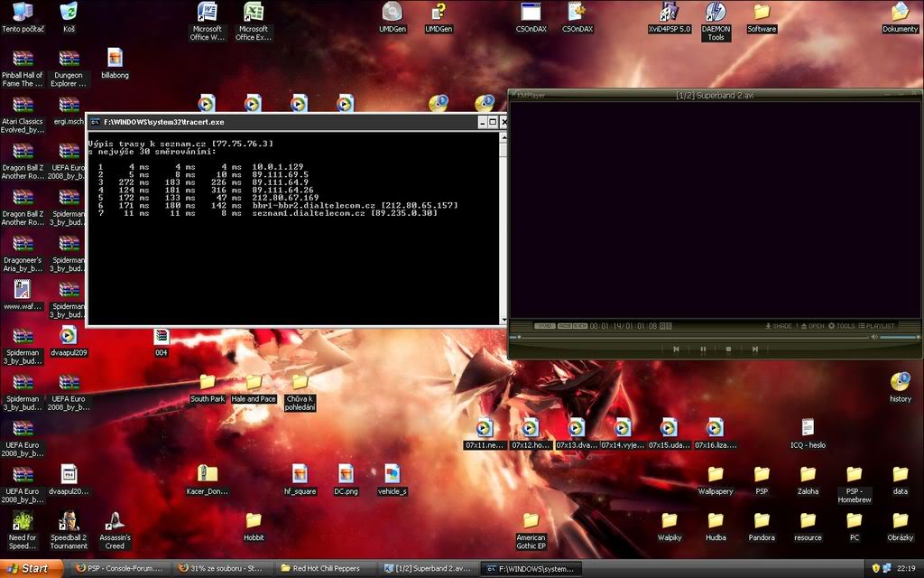Go to previous track in KMPlayer
This screenshot has width=924, height=578.
point(676,349)
